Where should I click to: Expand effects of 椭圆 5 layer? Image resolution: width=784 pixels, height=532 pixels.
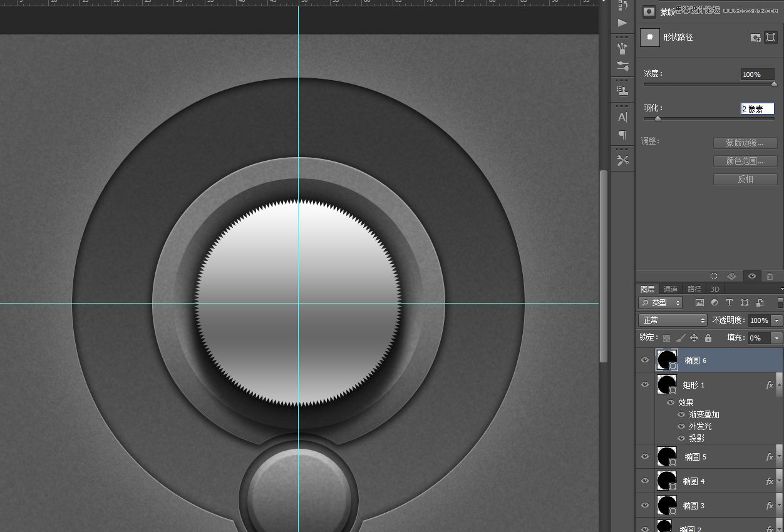tap(779, 457)
